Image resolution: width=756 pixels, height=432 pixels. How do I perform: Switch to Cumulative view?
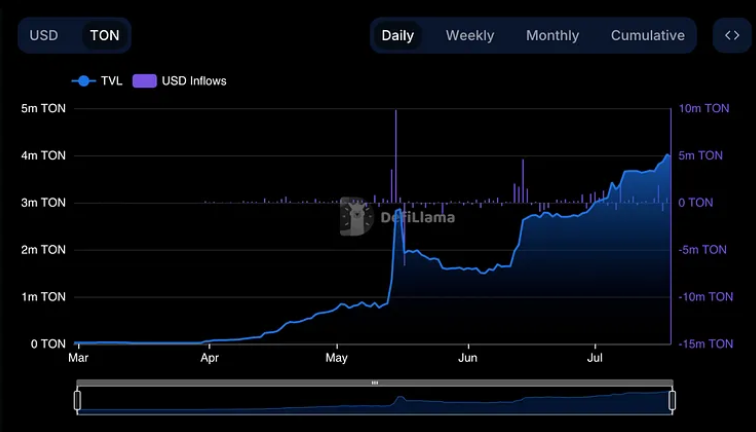tap(647, 35)
